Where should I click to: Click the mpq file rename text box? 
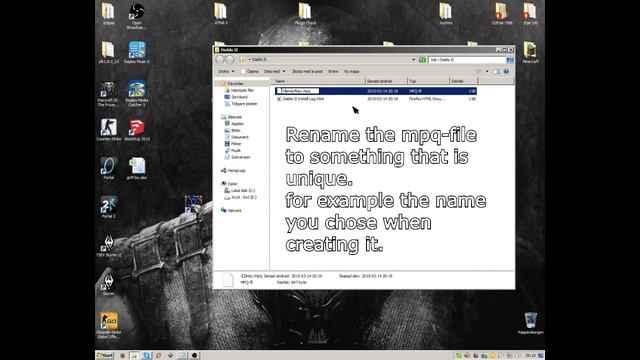300,91
